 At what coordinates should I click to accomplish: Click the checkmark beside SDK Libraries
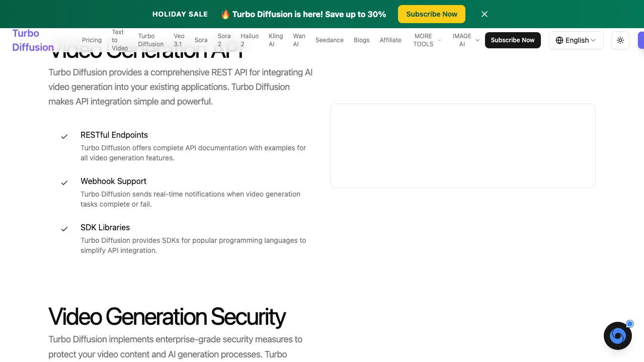64,229
